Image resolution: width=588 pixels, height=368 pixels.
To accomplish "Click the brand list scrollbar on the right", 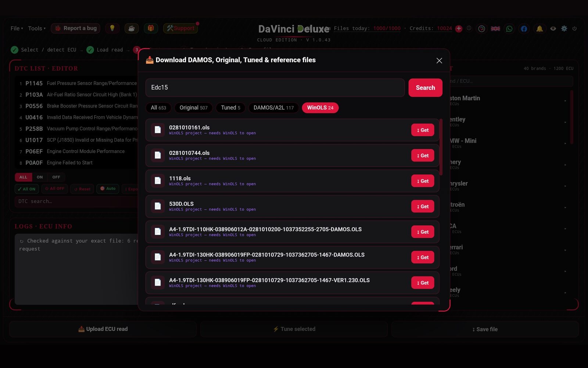I will point(571,117).
